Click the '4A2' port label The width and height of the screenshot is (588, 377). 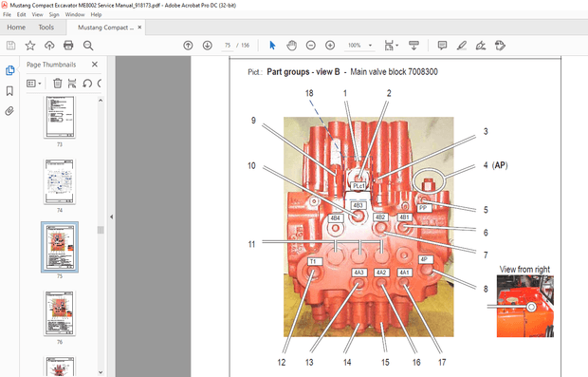[381, 273]
